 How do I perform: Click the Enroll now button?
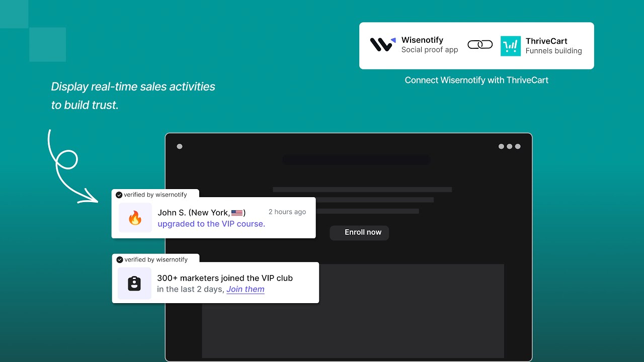(x=359, y=232)
